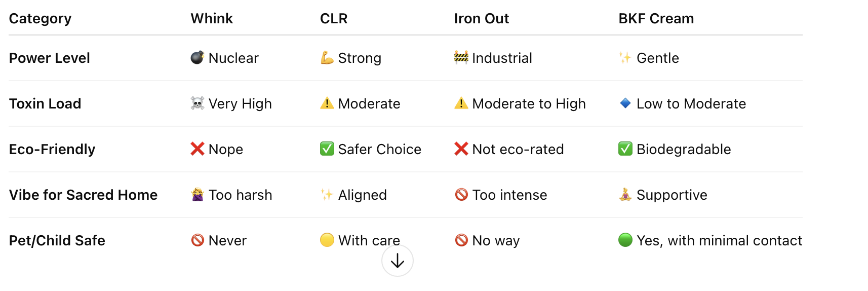Image resolution: width=868 pixels, height=291 pixels.
Task: Click the Vibe for Sacred Home row label
Action: click(x=84, y=195)
